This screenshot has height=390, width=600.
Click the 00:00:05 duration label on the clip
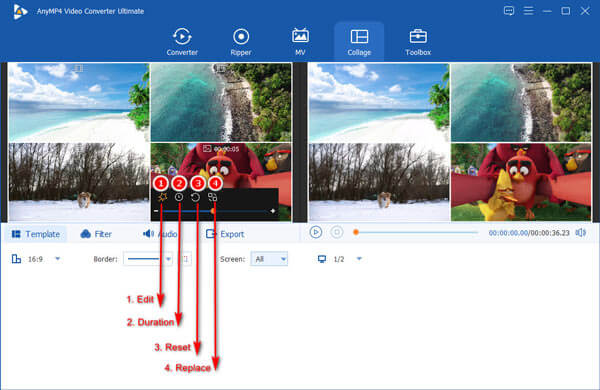[x=226, y=148]
